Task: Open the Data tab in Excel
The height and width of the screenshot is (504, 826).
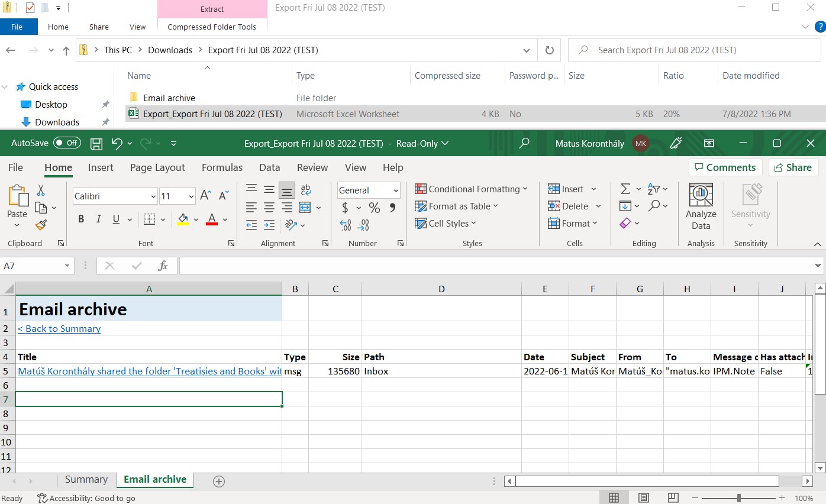Action: coord(269,167)
